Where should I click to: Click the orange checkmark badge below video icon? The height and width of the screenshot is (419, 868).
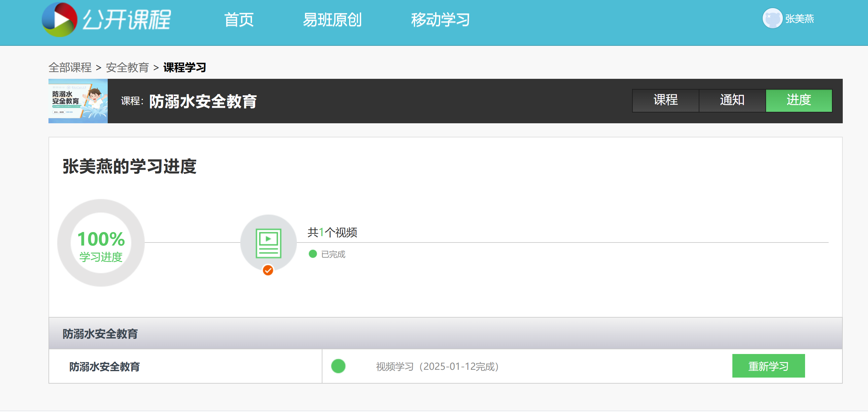268,270
